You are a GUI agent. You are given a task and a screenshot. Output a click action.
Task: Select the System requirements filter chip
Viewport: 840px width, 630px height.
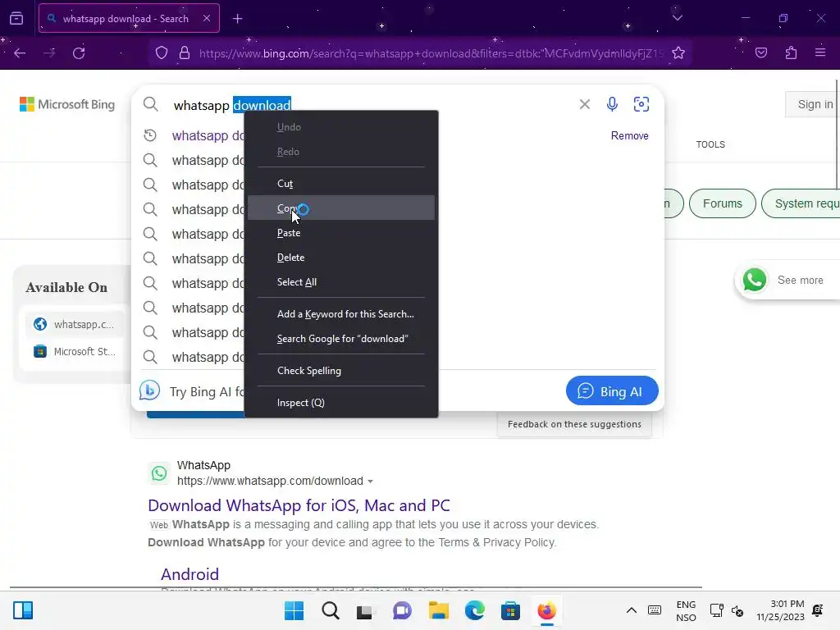coord(802,203)
